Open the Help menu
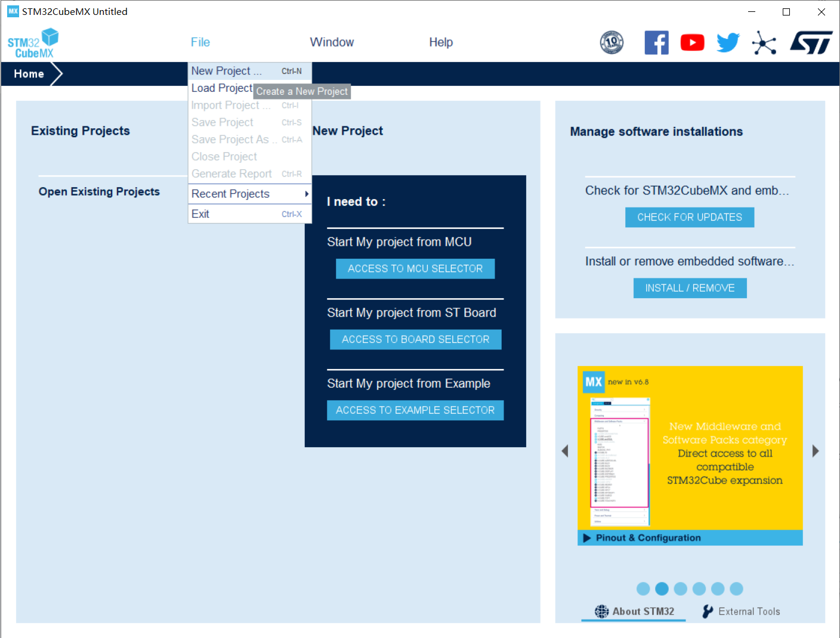Viewport: 840px width, 638px height. (x=441, y=42)
